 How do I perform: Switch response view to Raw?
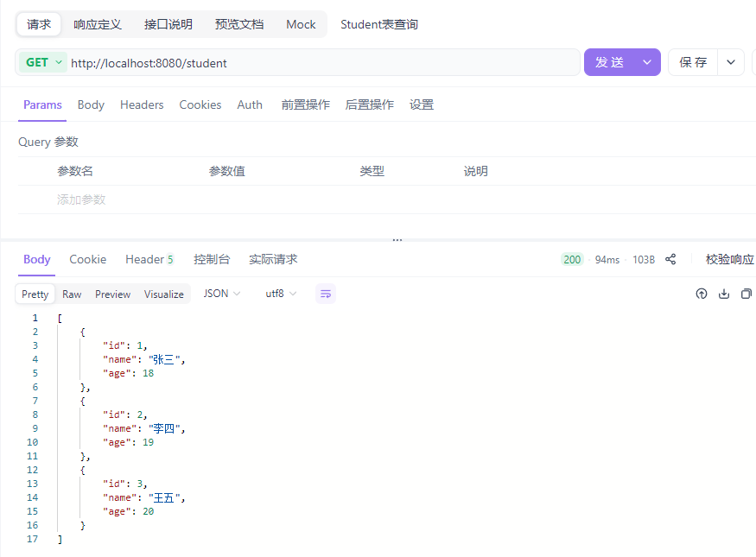click(72, 294)
